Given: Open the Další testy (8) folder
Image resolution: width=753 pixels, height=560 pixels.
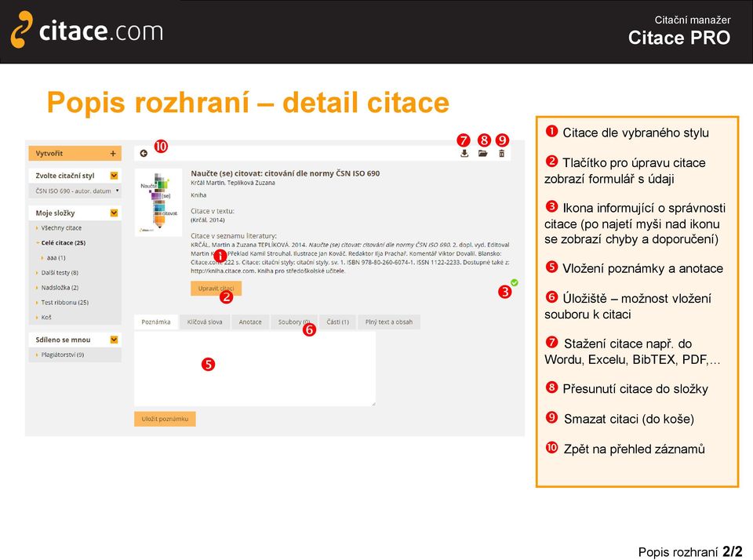Looking at the screenshot, I should (x=60, y=273).
